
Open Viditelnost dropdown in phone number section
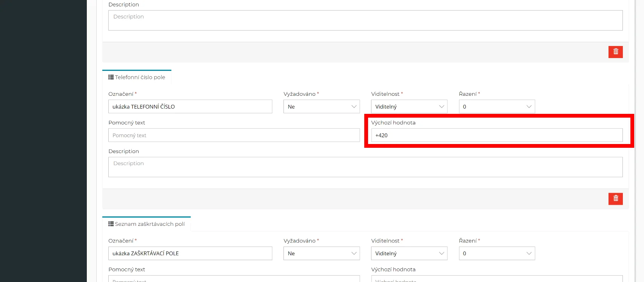[409, 107]
